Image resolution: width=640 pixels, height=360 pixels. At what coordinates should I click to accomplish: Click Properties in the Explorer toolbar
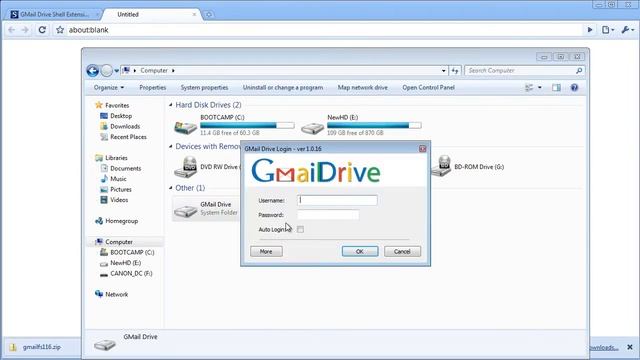(153, 87)
